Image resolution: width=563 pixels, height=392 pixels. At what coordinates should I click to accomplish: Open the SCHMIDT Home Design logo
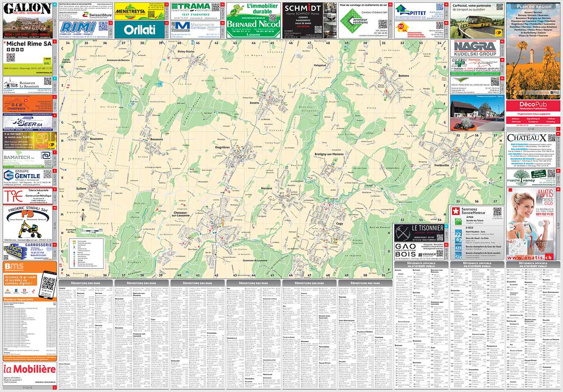pos(303,9)
